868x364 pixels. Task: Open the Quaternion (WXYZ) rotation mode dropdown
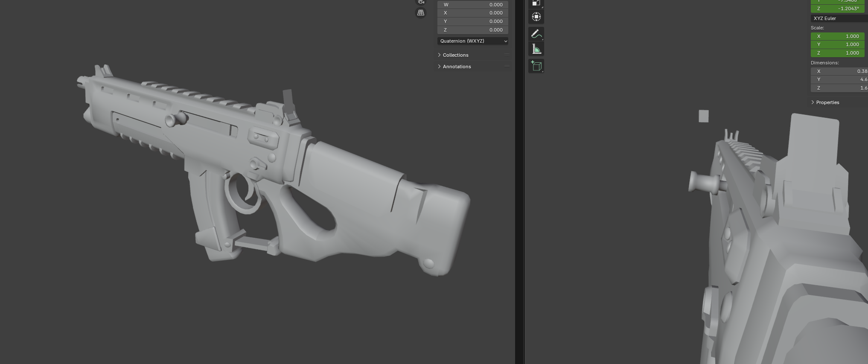point(472,41)
